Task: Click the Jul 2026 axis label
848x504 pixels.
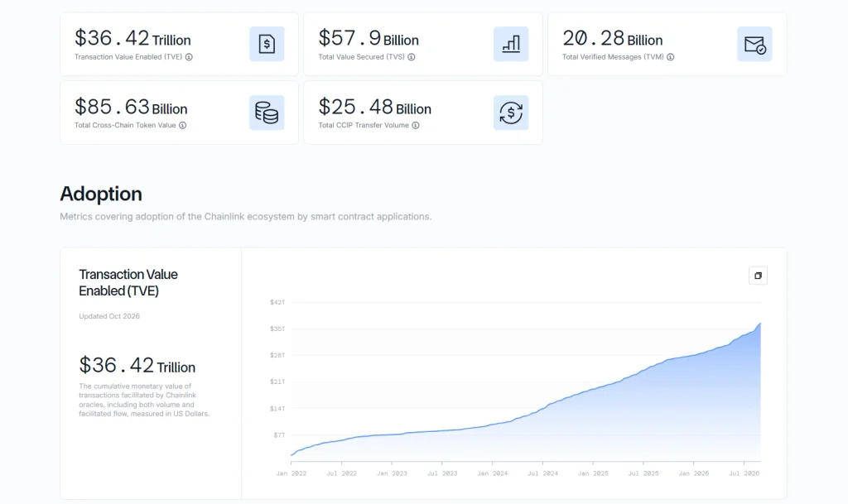Action: tap(744, 473)
